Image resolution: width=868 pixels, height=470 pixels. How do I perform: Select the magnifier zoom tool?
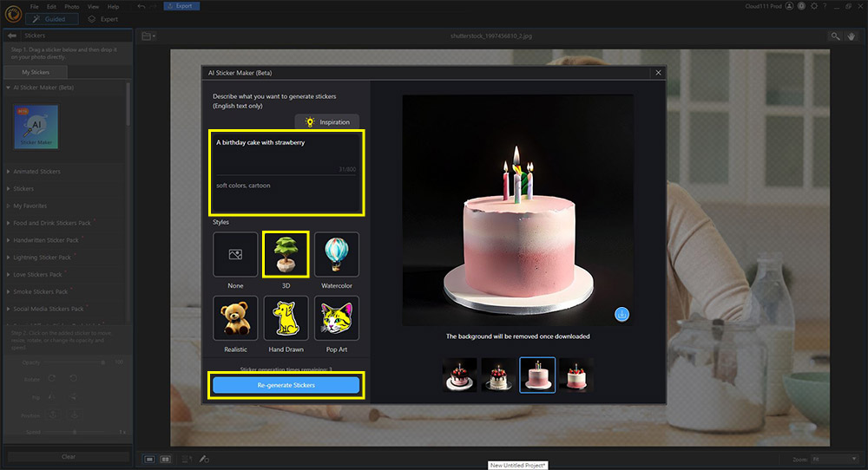(835, 36)
